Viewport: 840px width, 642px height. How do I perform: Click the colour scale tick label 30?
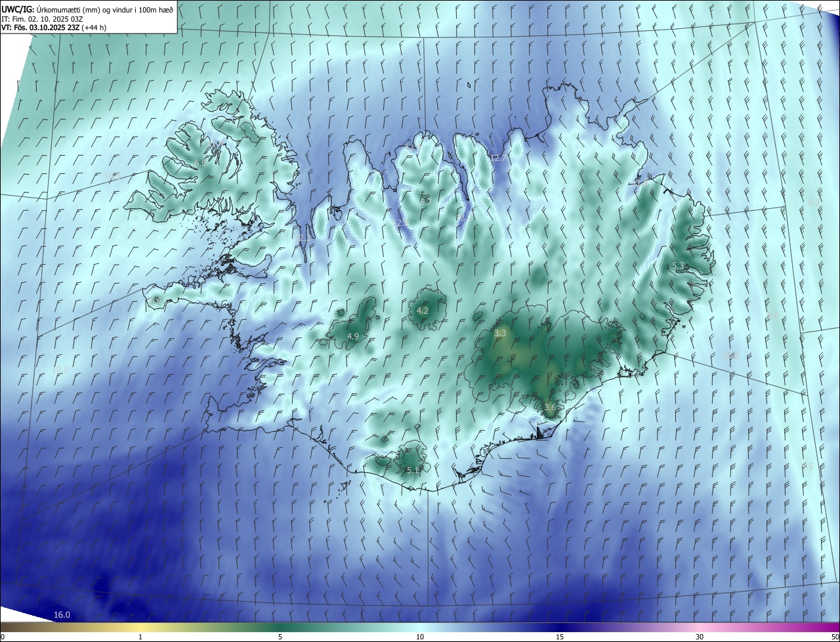point(700,637)
